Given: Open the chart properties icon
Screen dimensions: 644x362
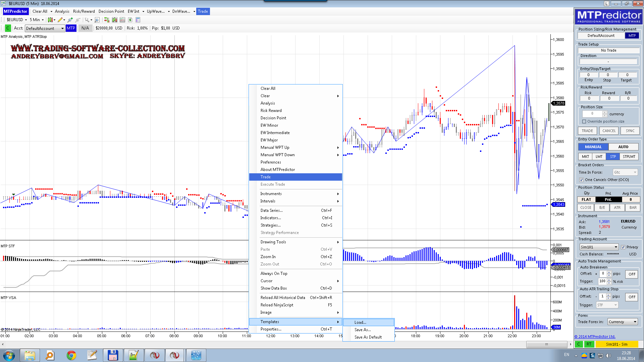Looking at the screenshot, I should [x=138, y=20].
